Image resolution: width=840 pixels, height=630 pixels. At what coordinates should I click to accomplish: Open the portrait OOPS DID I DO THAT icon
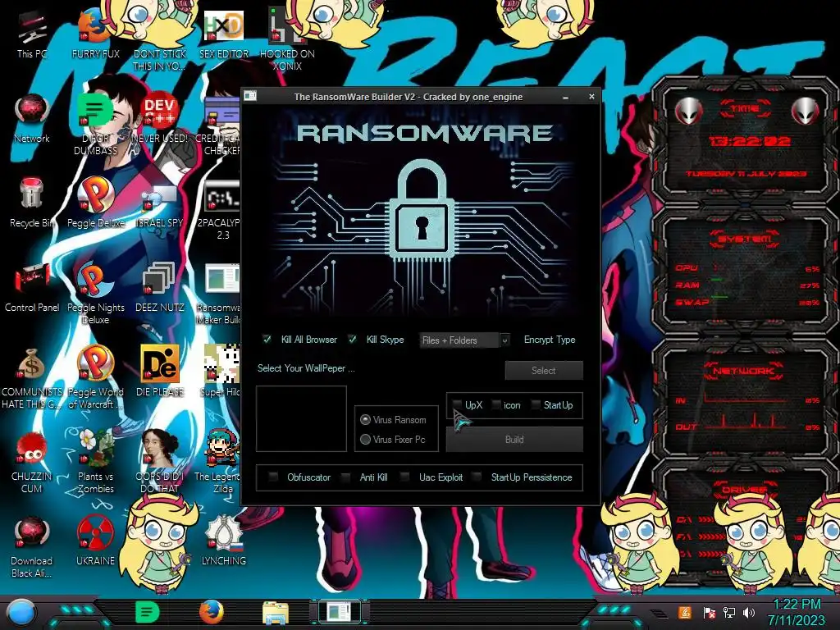(x=159, y=463)
